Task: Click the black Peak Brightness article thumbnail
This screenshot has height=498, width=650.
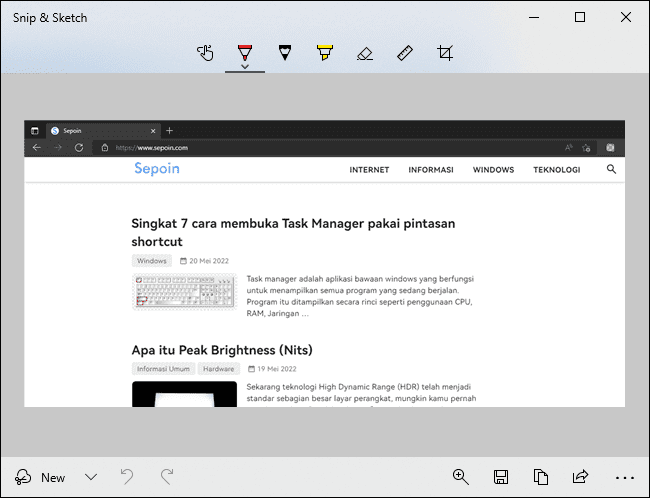Action: click(x=184, y=394)
